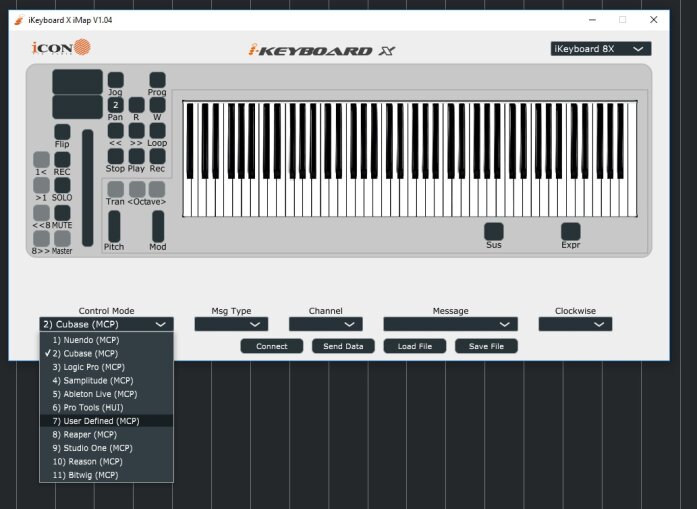Click the Sus pedal button

pos(493,232)
